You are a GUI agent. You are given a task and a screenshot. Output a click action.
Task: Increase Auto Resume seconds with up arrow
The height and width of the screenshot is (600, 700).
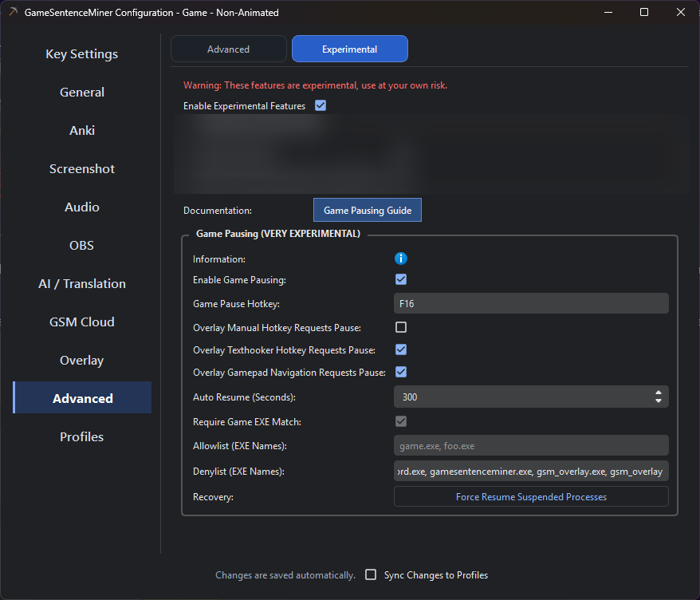(658, 393)
